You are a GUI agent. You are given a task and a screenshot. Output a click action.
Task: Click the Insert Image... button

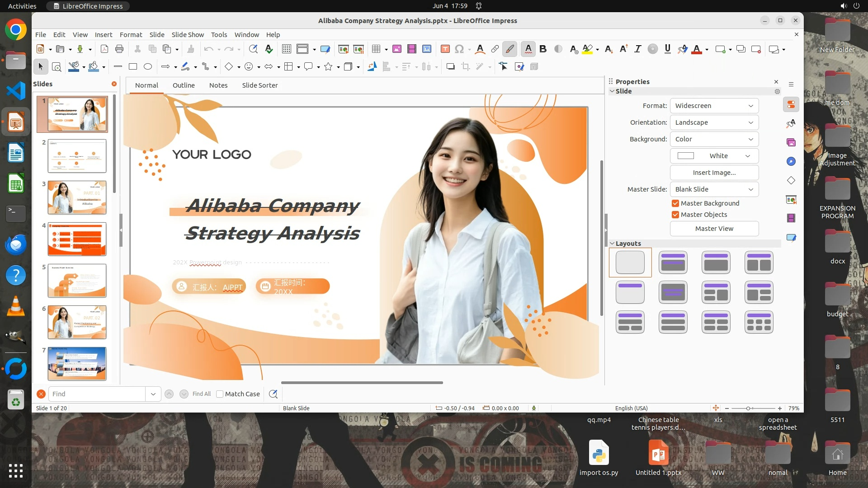pyautogui.click(x=714, y=173)
